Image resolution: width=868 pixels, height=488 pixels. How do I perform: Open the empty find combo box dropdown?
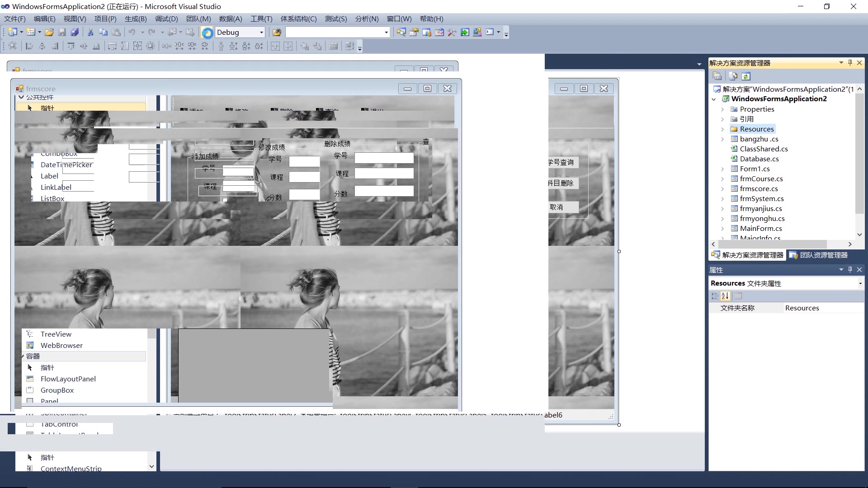pyautogui.click(x=386, y=33)
